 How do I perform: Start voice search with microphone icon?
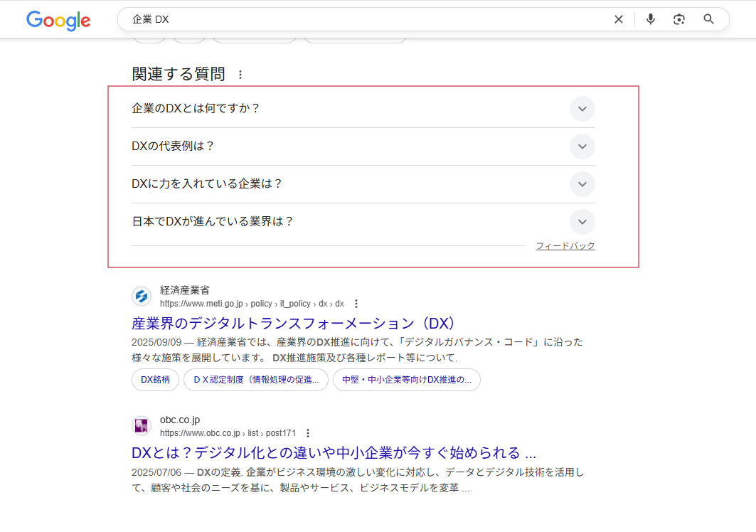point(650,19)
